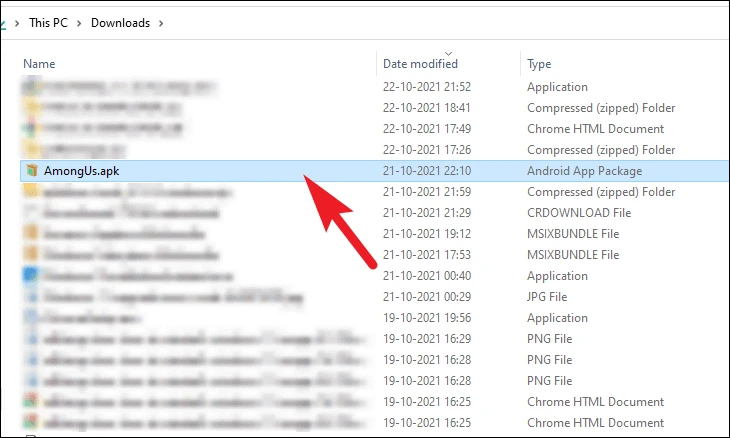Click the AmongUs.apk file name
Image resolution: width=730 pixels, height=438 pixels.
pyautogui.click(x=81, y=171)
